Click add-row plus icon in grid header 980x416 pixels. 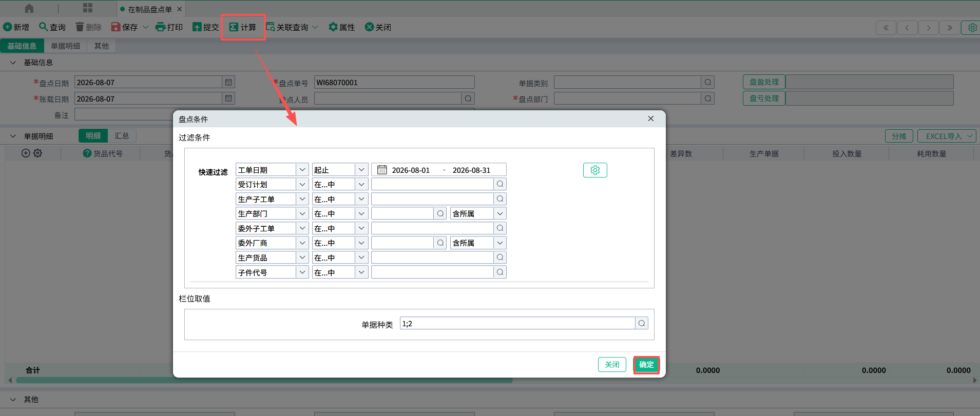(26, 153)
